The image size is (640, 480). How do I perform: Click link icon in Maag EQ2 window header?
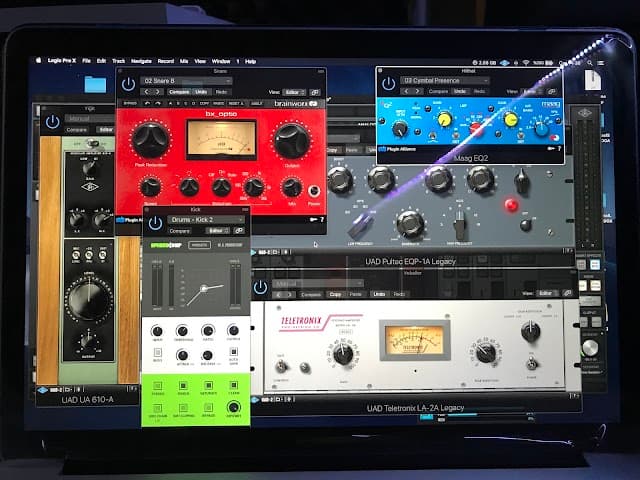click(x=551, y=91)
